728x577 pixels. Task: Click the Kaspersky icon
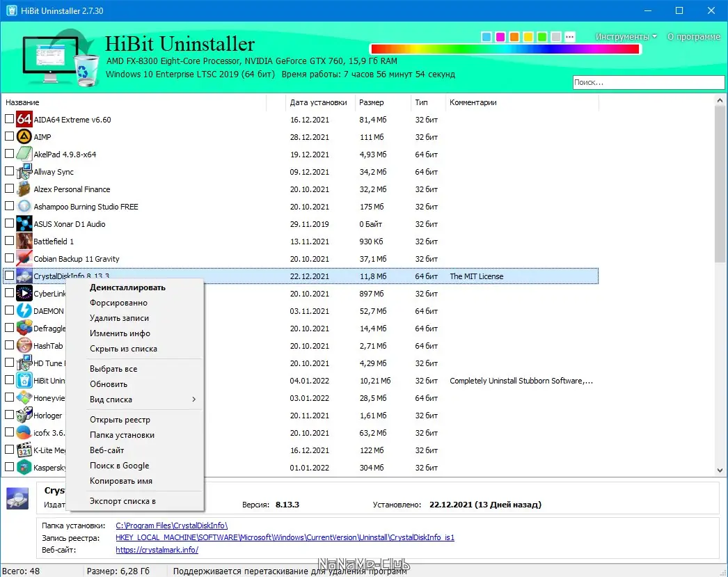(x=24, y=468)
